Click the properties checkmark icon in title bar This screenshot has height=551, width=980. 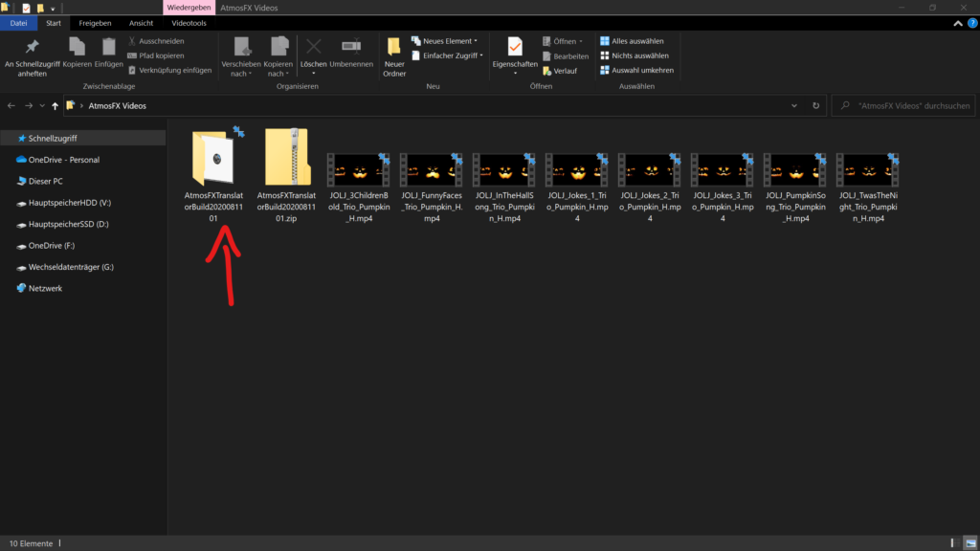(26, 8)
